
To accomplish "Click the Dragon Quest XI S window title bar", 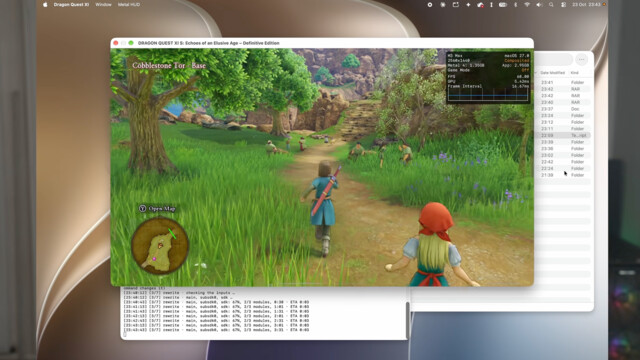I will (322, 43).
